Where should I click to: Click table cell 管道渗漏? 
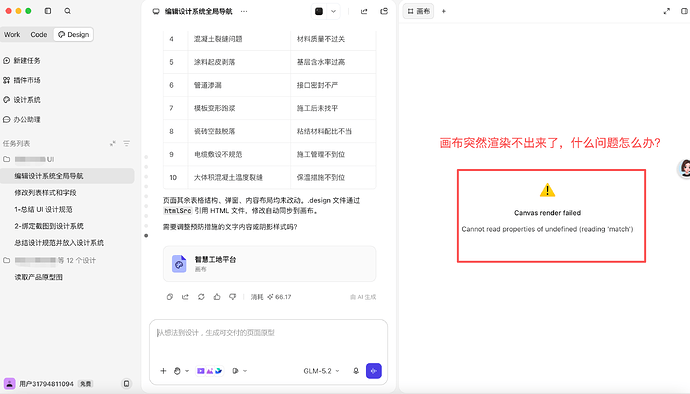208,85
